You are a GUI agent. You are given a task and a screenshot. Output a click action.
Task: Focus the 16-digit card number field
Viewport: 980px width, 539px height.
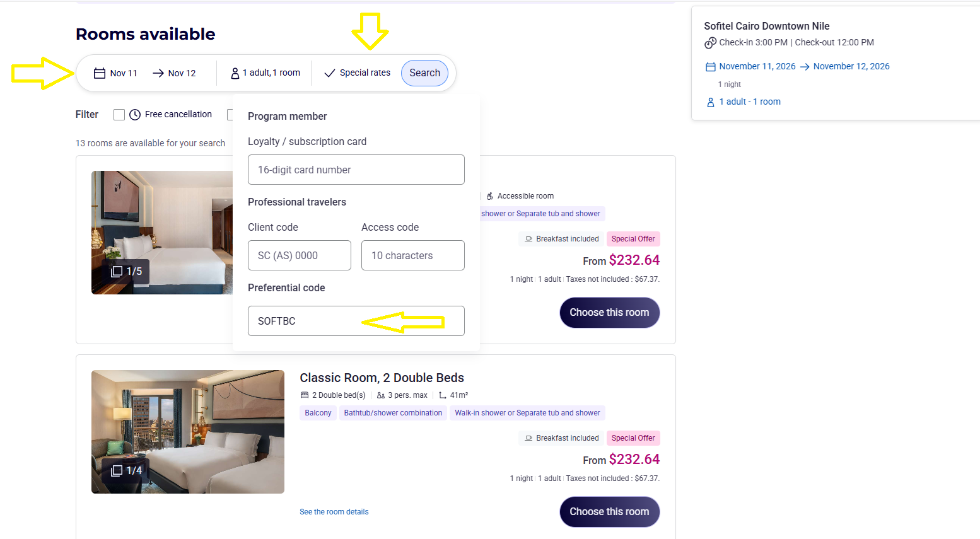click(356, 170)
